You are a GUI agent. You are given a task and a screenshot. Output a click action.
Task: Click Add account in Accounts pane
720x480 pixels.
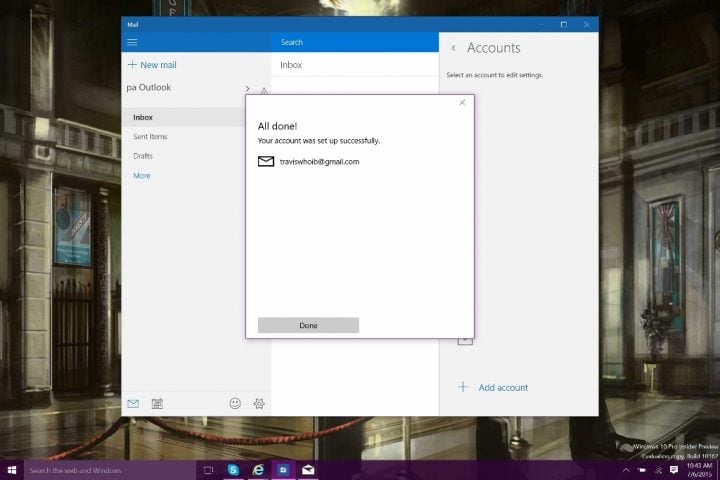(x=503, y=387)
